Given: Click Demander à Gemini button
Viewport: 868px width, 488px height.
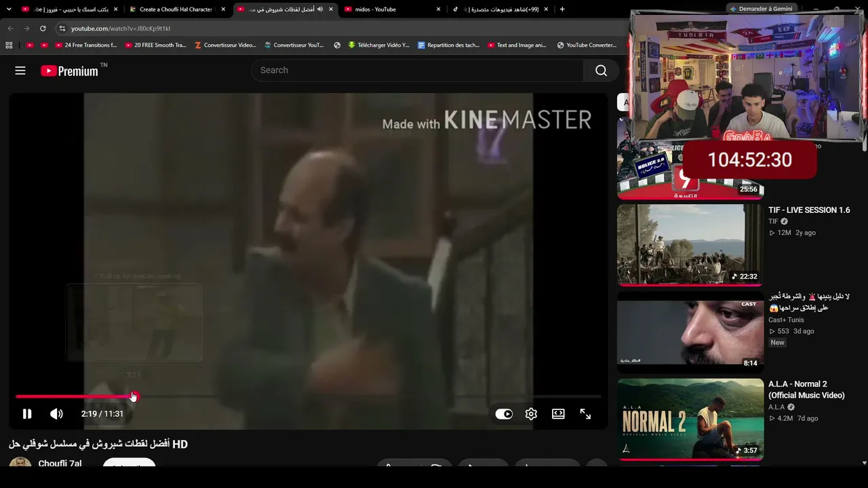Looking at the screenshot, I should point(760,9).
